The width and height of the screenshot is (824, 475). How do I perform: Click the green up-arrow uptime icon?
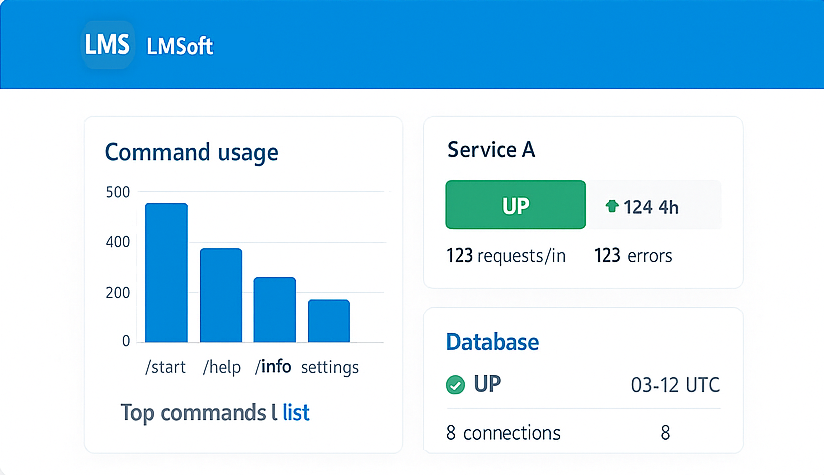pos(612,207)
